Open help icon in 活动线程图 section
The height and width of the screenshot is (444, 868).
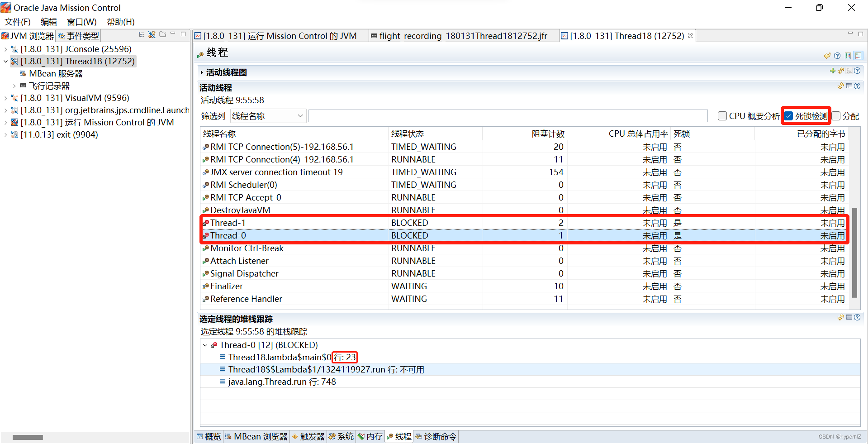pos(857,71)
